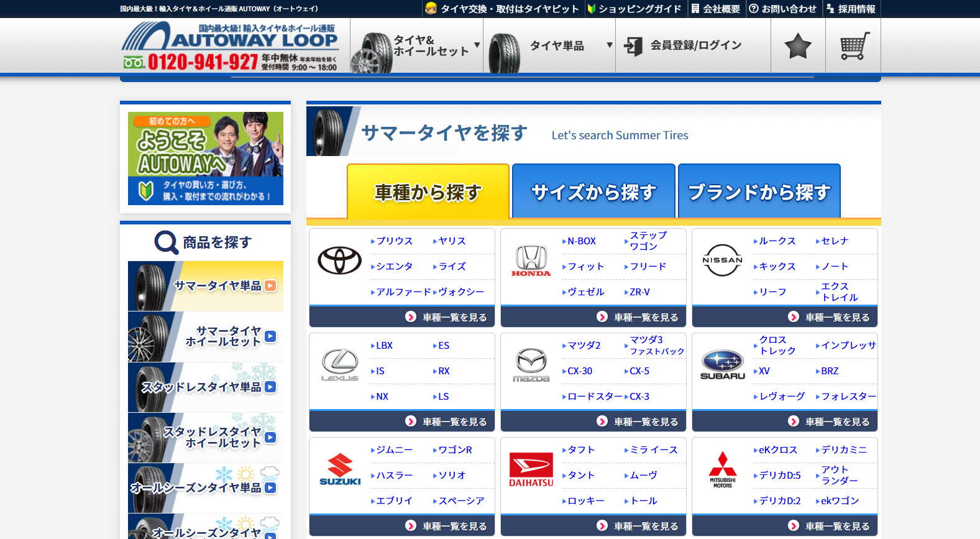Open the shopping cart icon
980x539 pixels.
click(854, 46)
